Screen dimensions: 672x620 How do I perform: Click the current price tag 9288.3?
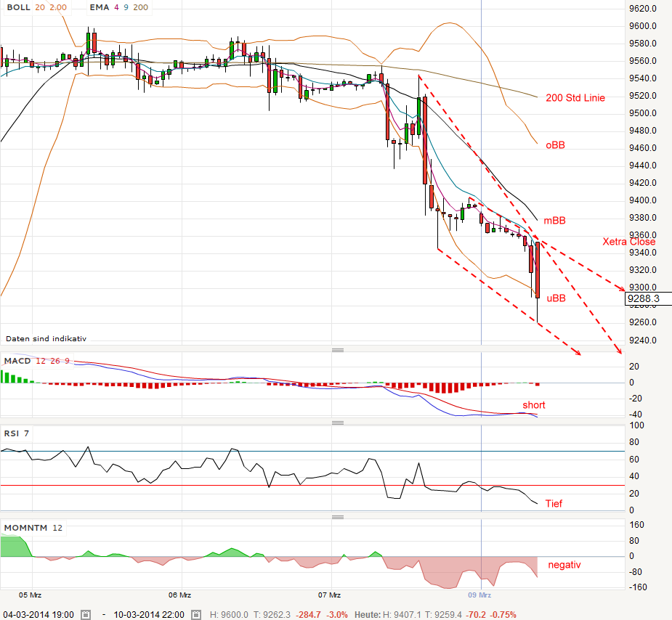[x=648, y=299]
